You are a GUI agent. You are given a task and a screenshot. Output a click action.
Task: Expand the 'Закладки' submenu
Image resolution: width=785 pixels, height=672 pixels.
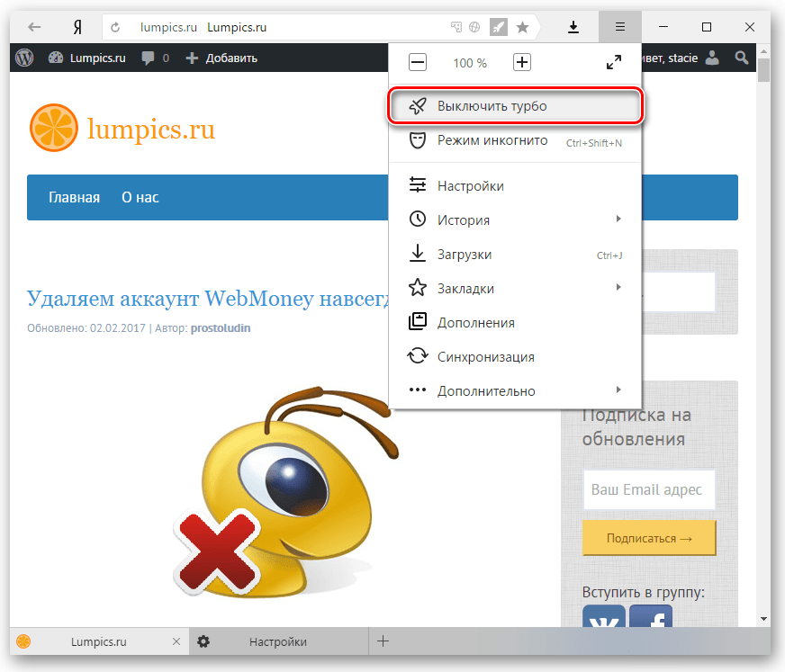tap(515, 289)
